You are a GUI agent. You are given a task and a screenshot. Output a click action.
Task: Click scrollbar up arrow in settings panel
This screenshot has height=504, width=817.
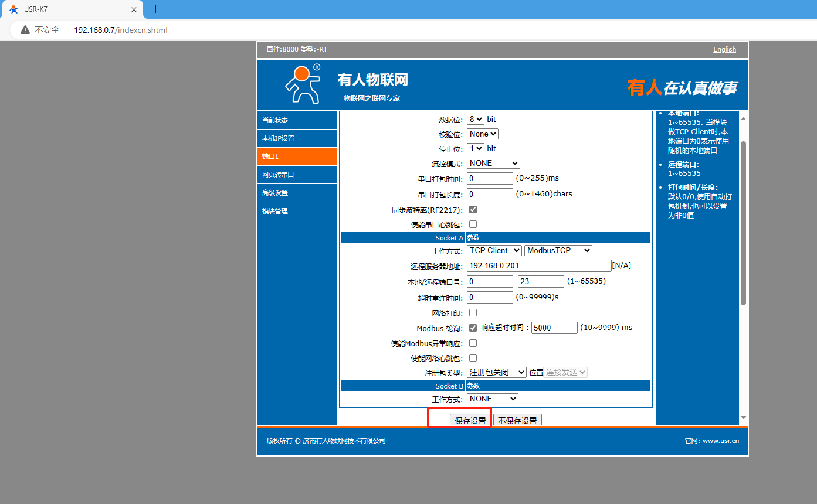(x=743, y=119)
